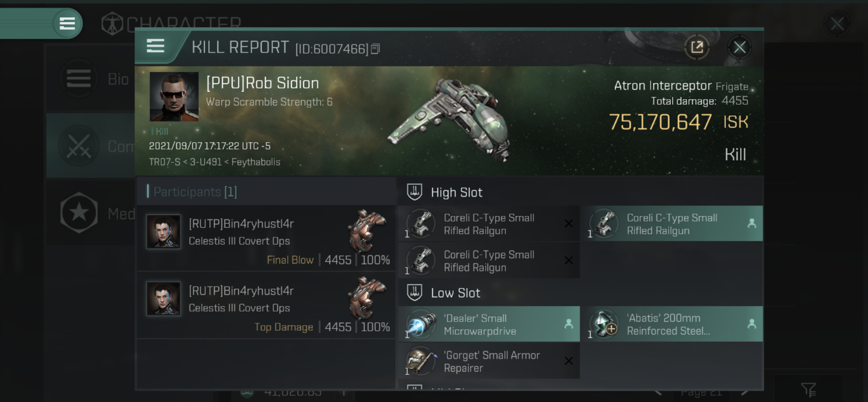Open the Medals tab star icon
The height and width of the screenshot is (402, 868).
click(x=79, y=213)
